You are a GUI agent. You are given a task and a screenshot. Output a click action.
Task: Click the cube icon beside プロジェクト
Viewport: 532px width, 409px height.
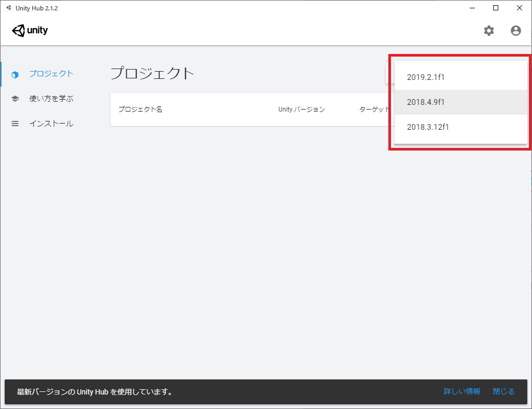click(15, 74)
